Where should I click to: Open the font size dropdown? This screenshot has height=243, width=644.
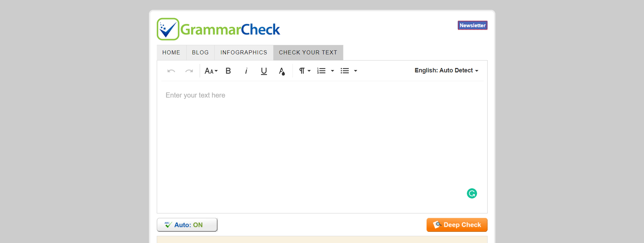[211, 71]
